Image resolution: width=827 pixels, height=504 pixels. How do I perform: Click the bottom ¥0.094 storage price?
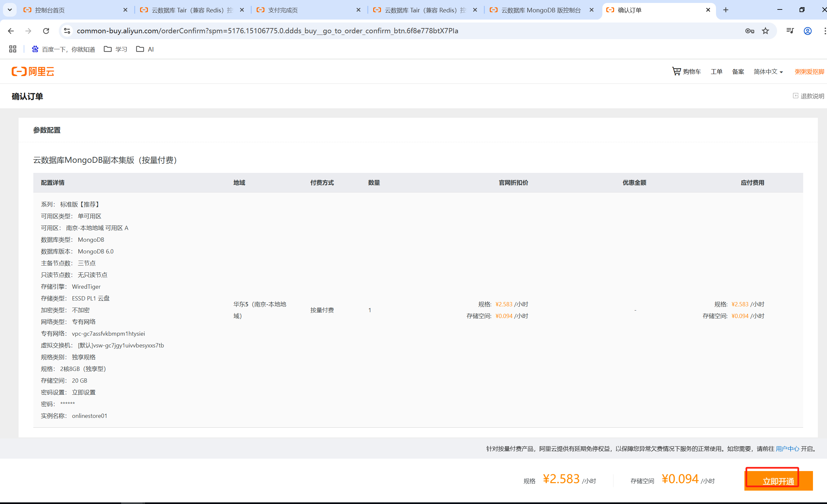pyautogui.click(x=680, y=479)
